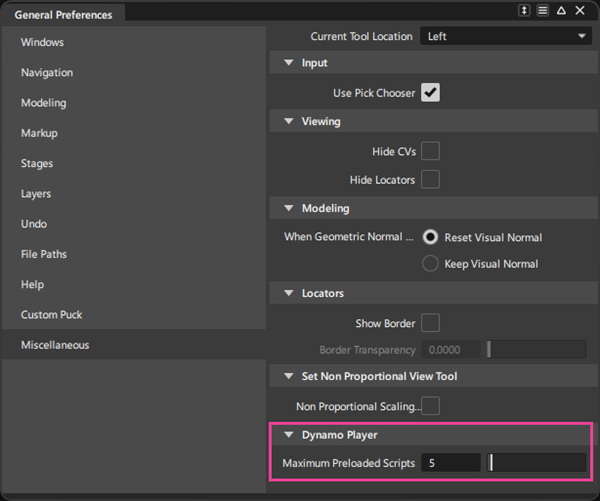Collapse the Dynamo Player section
Image resolution: width=600 pixels, height=501 pixels.
[288, 435]
